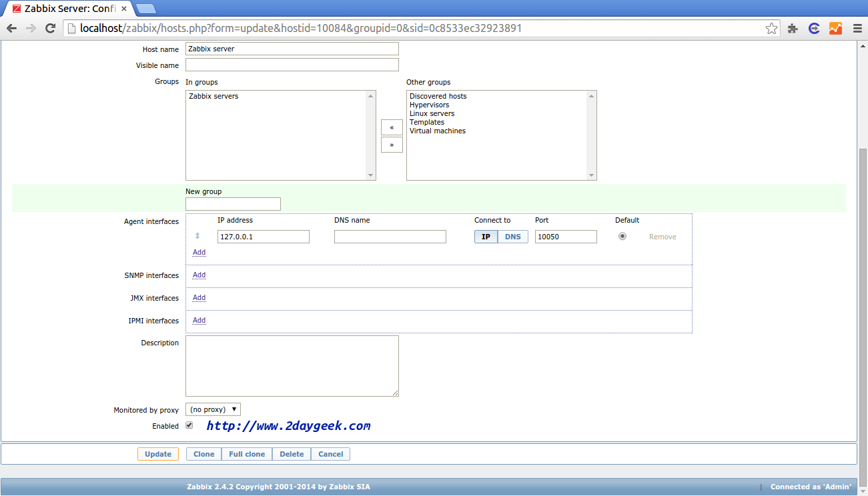Click Other groups list scroll-down arrow

point(591,175)
